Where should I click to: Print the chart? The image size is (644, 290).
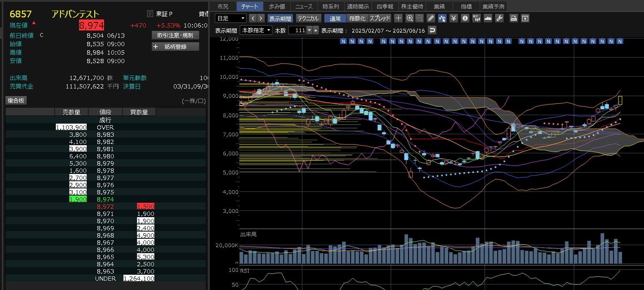(514, 18)
